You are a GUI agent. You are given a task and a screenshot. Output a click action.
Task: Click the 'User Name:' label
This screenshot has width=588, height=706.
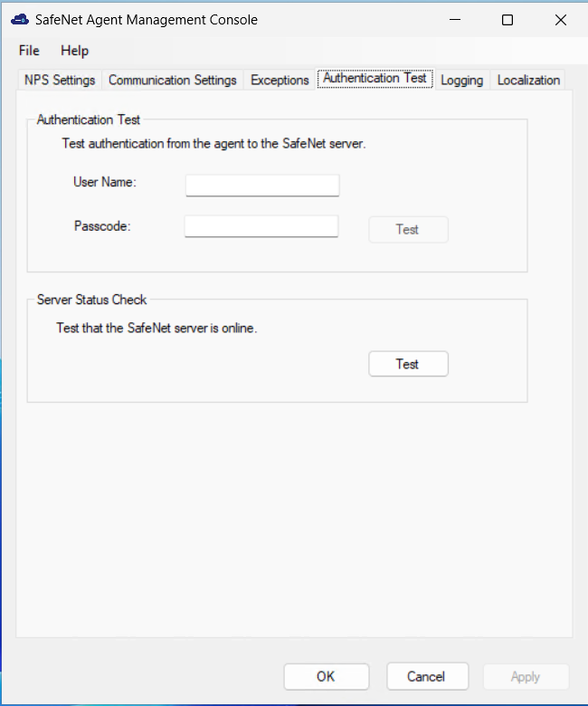tap(104, 182)
